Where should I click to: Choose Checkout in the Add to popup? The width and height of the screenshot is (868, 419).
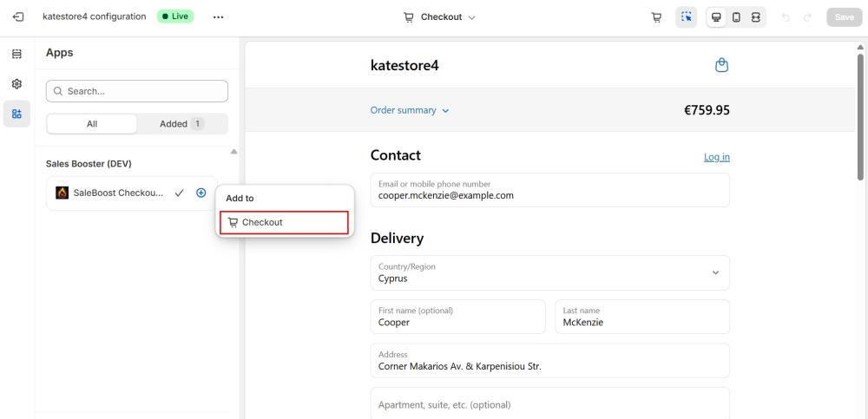[x=284, y=222]
